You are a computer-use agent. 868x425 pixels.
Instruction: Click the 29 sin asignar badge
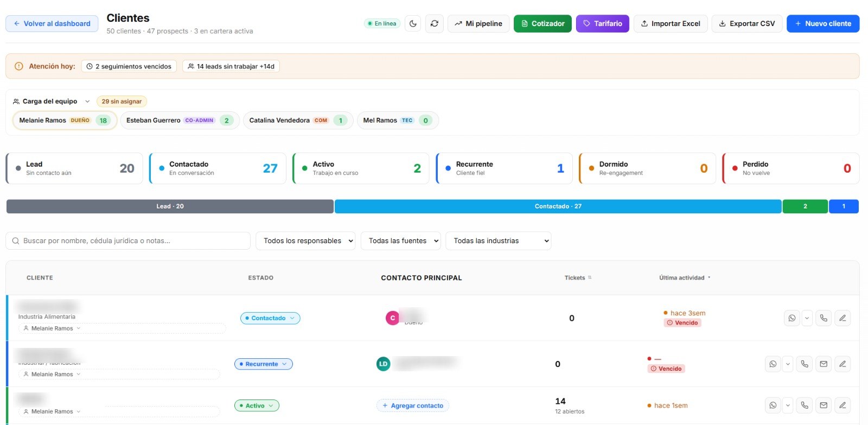coord(122,101)
